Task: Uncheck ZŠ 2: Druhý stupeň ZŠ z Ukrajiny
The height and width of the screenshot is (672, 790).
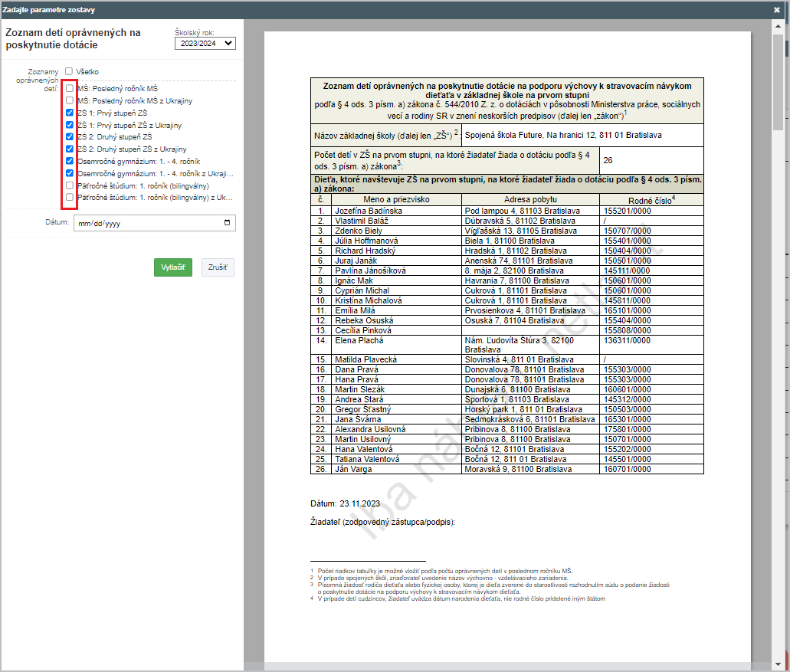Action: coord(70,149)
